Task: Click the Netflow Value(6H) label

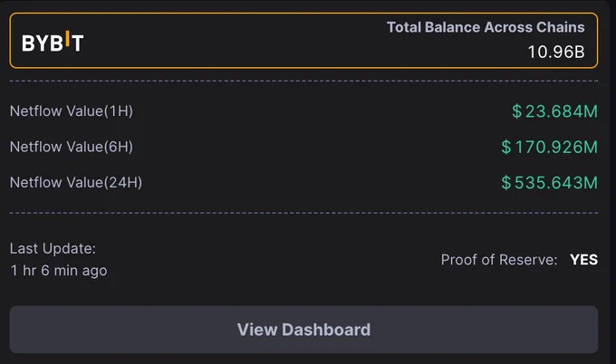Action: pos(72,147)
